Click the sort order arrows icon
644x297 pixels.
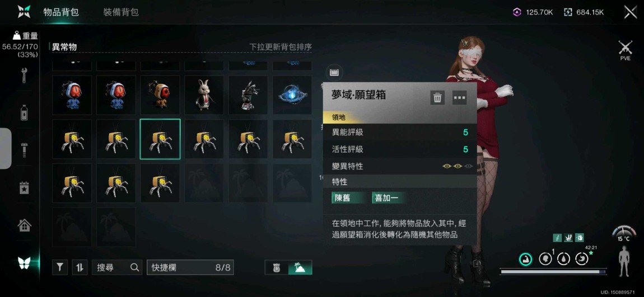[x=80, y=267]
